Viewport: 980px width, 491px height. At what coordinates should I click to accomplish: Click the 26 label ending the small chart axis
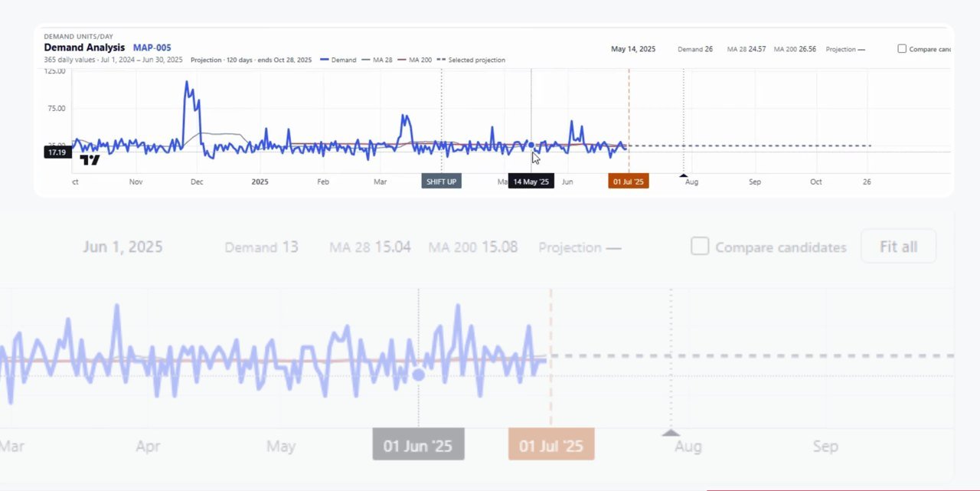click(867, 182)
